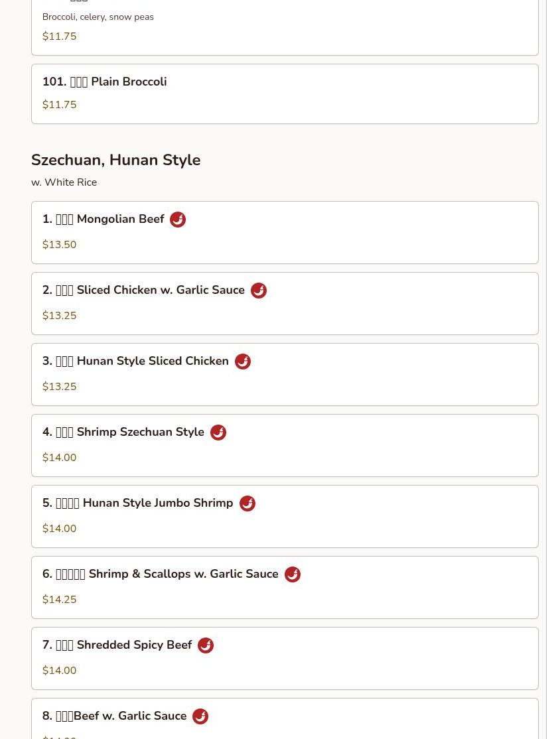
Task: Click the spicy icon beside Shredded Spicy Beef
Action: click(x=206, y=645)
